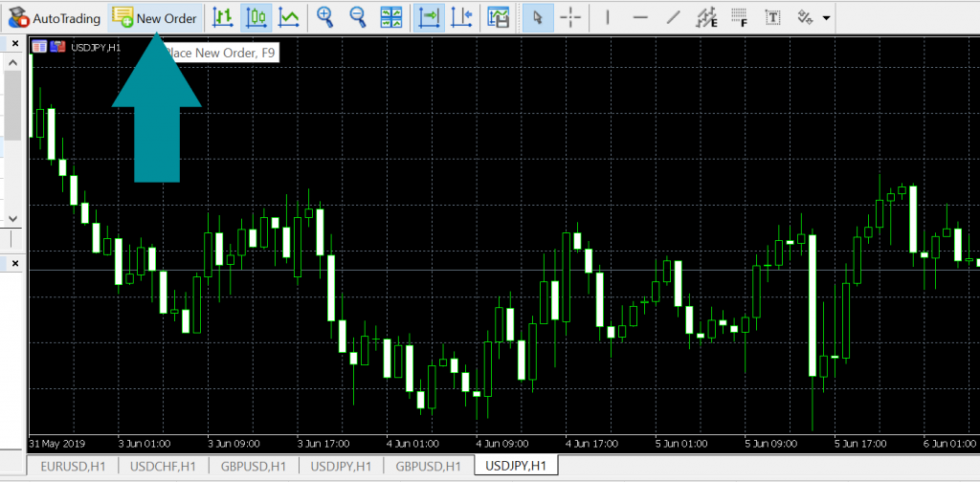Click the 4 Jun 01:00 time label
Screen dimensions: 980x482
(x=412, y=444)
